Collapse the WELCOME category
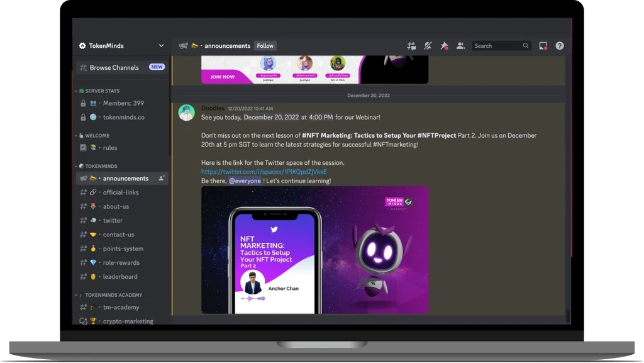Viewport: 644px width, 363px height. [x=92, y=135]
